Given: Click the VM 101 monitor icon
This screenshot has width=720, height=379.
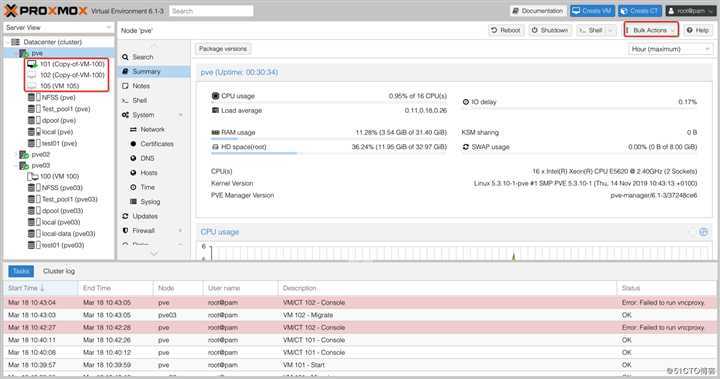Looking at the screenshot, I should coord(32,64).
